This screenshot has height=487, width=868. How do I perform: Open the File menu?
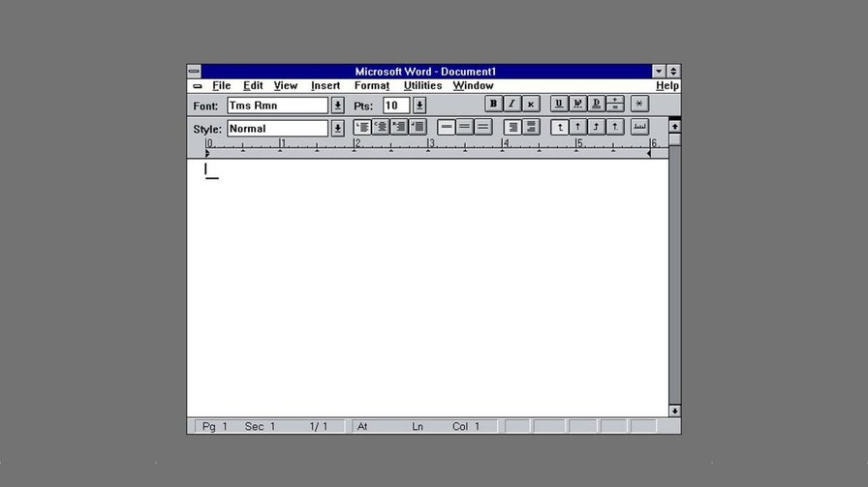click(222, 86)
